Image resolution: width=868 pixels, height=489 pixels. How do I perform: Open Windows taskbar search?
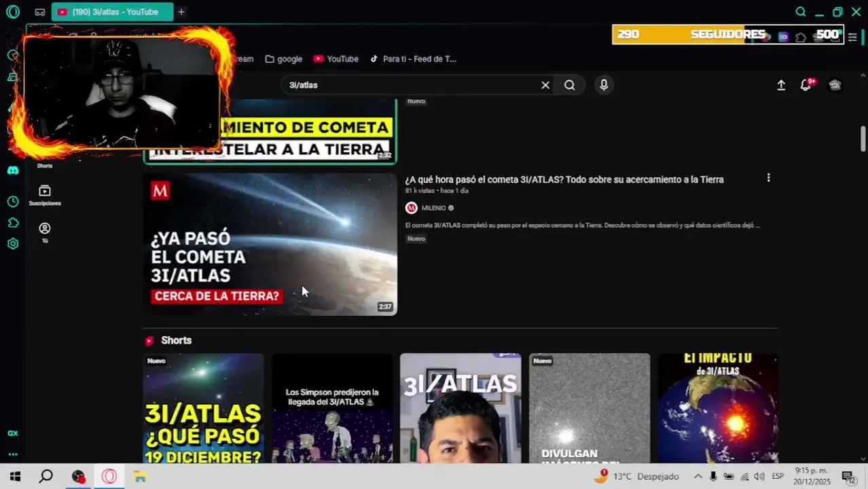click(x=46, y=477)
